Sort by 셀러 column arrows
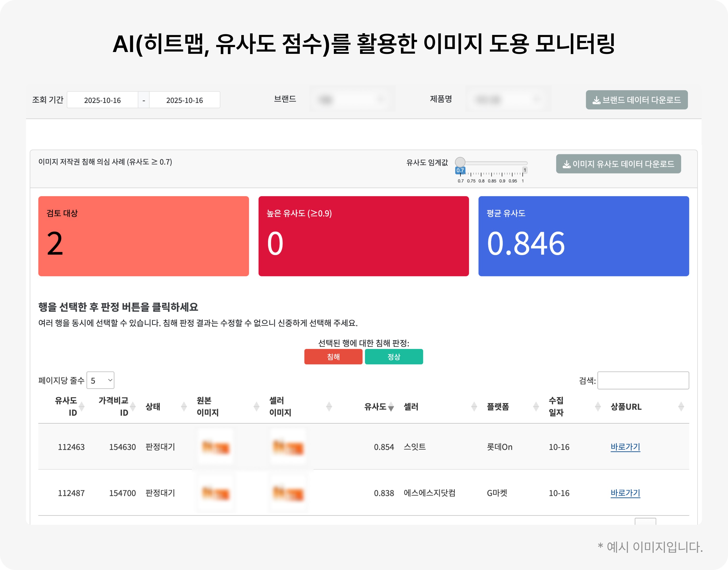Image resolution: width=728 pixels, height=570 pixels. coord(474,406)
